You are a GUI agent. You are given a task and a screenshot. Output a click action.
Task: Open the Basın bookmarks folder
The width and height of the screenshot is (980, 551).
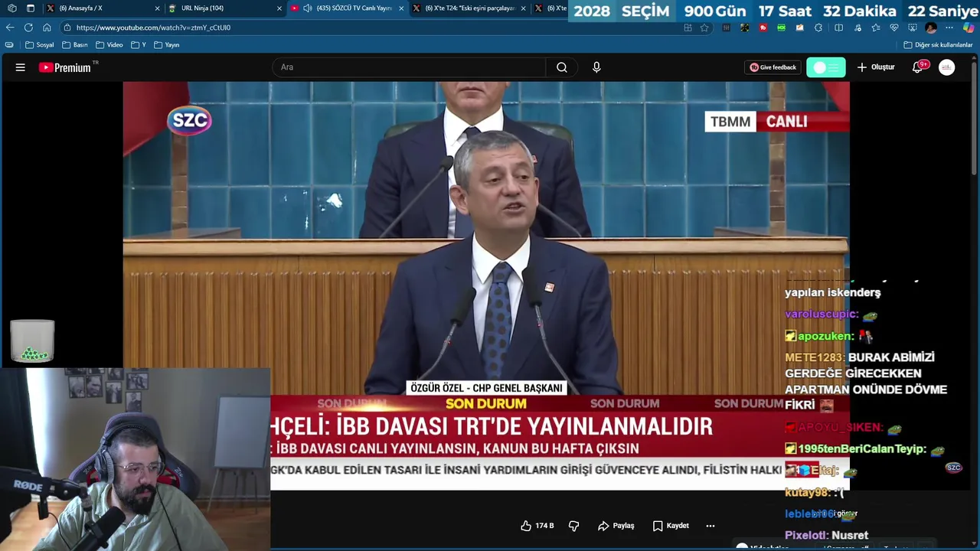pyautogui.click(x=75, y=45)
